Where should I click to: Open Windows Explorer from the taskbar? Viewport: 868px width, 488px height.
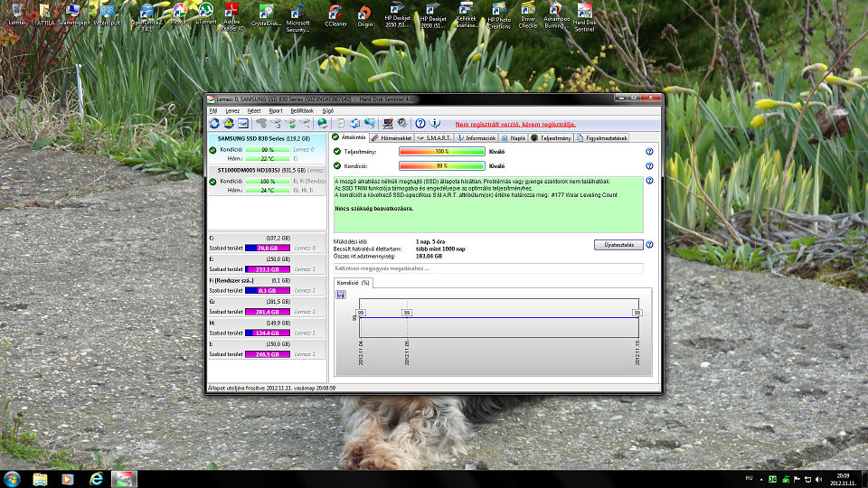(x=40, y=479)
